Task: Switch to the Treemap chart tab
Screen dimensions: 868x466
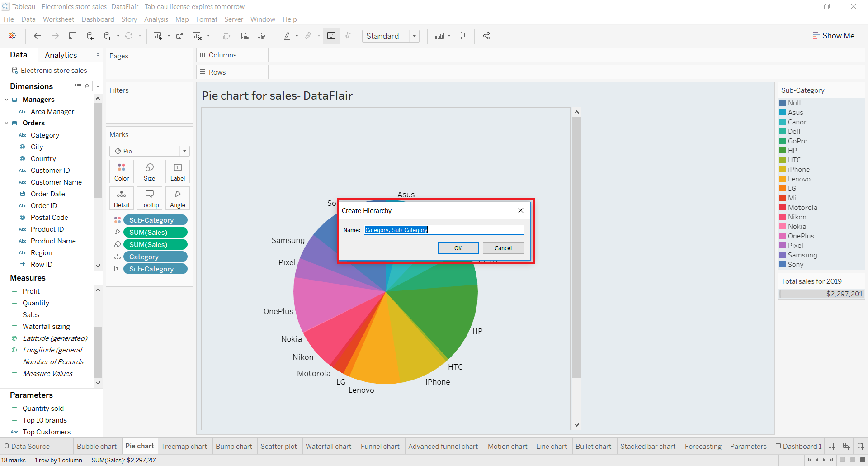Action: click(x=184, y=446)
